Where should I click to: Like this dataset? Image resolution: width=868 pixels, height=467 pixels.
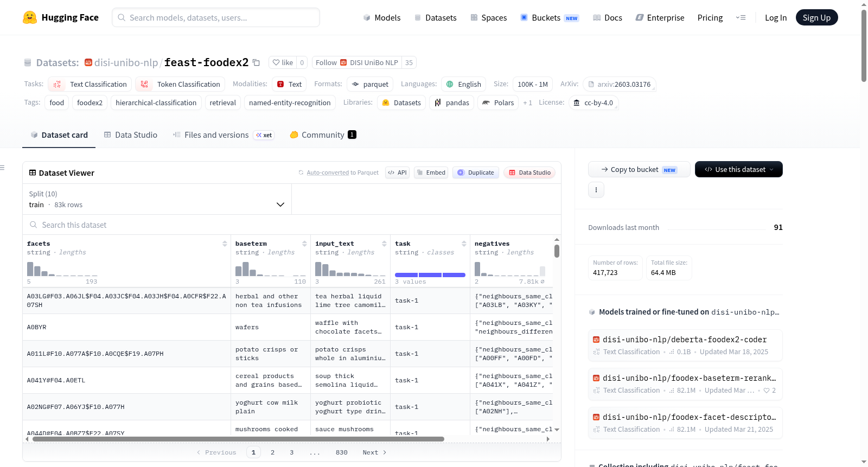(x=283, y=62)
